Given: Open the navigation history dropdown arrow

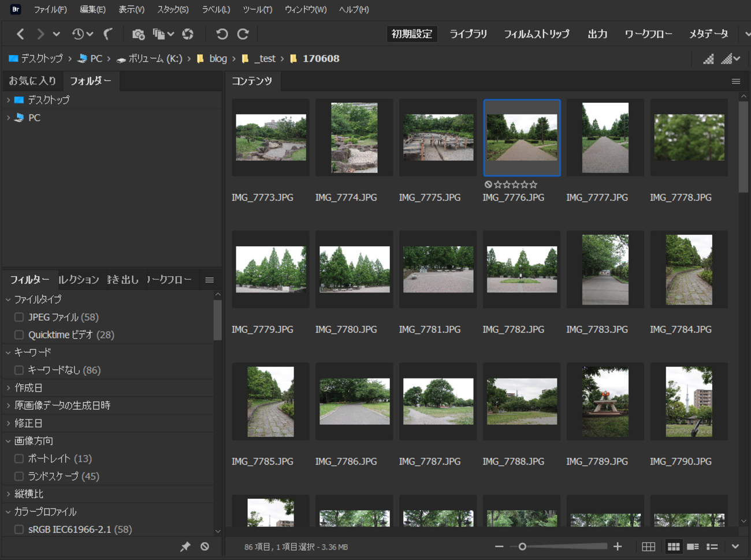Looking at the screenshot, I should click(56, 34).
